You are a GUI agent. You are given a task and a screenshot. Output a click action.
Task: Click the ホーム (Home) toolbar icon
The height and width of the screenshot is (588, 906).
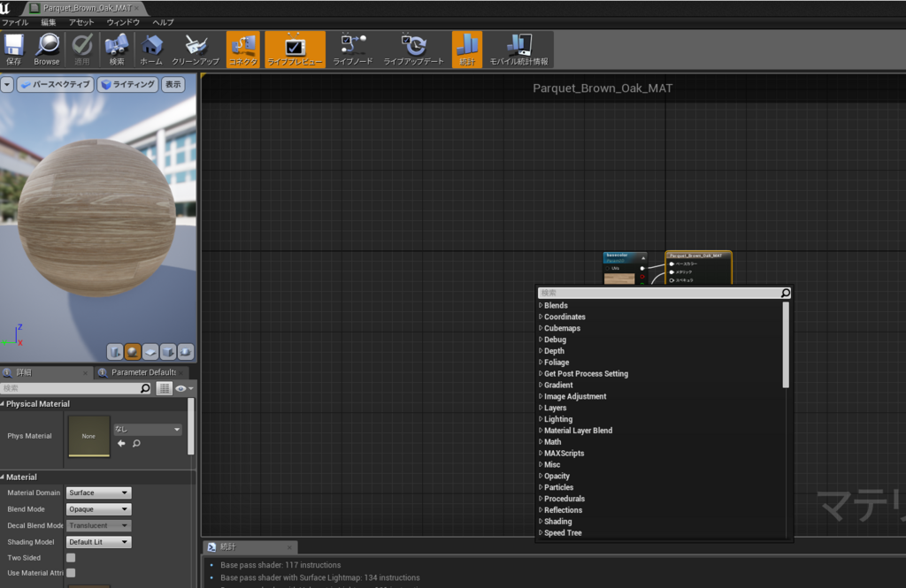(x=151, y=50)
